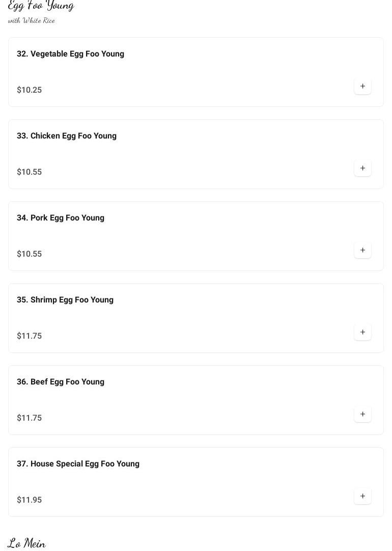Select 36. Beef Egg Foo Young title

[x=61, y=382]
